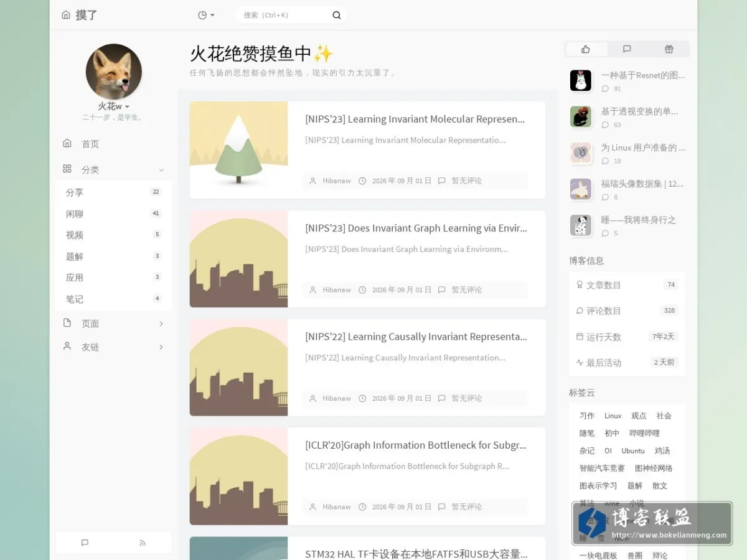Click the 分类 grid icon in sidebar
The image size is (747, 560).
point(67,169)
